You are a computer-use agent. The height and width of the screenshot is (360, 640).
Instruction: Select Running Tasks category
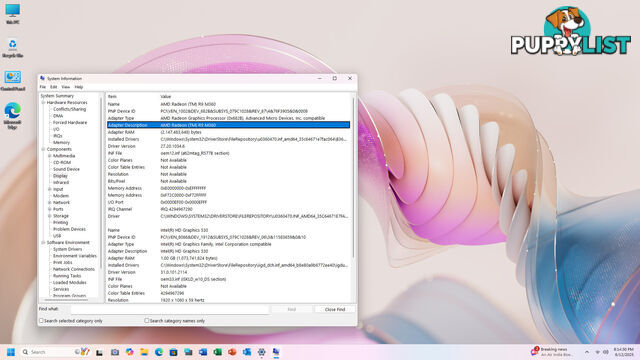[67, 276]
